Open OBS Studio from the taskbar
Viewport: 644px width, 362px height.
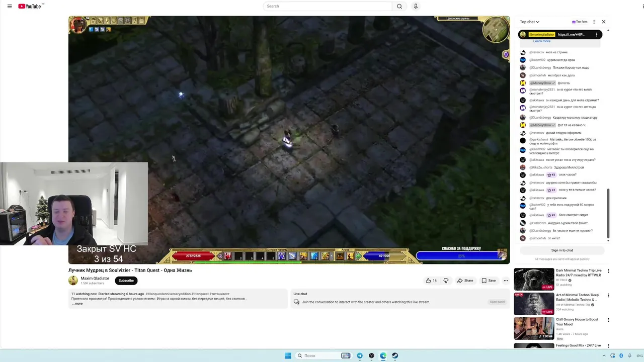[371, 355]
